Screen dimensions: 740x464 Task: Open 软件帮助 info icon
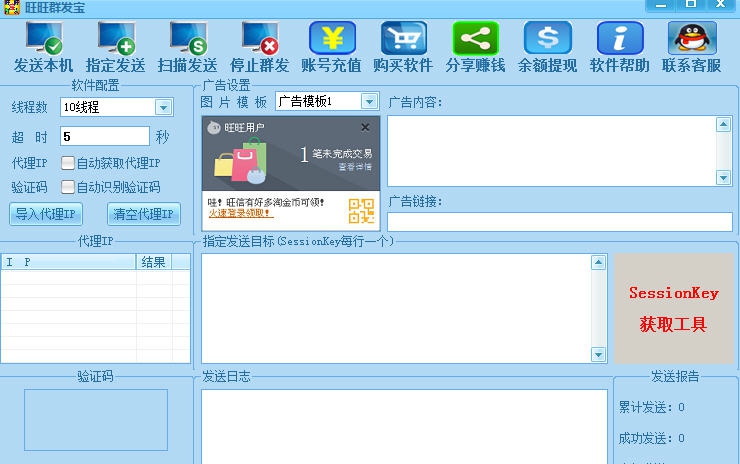tap(620, 38)
